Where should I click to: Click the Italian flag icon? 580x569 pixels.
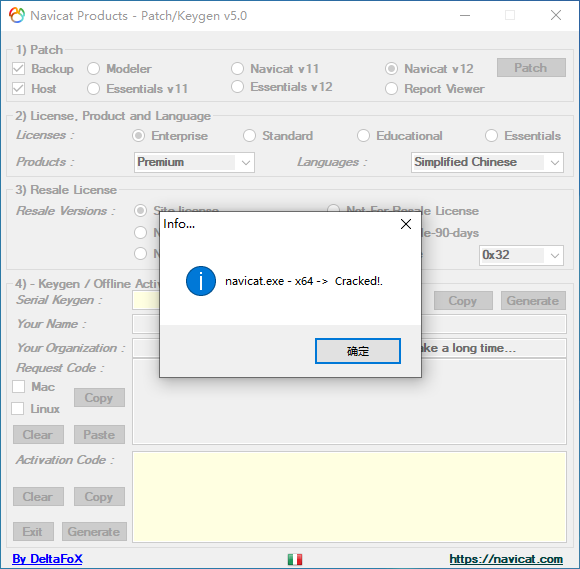pos(295,559)
